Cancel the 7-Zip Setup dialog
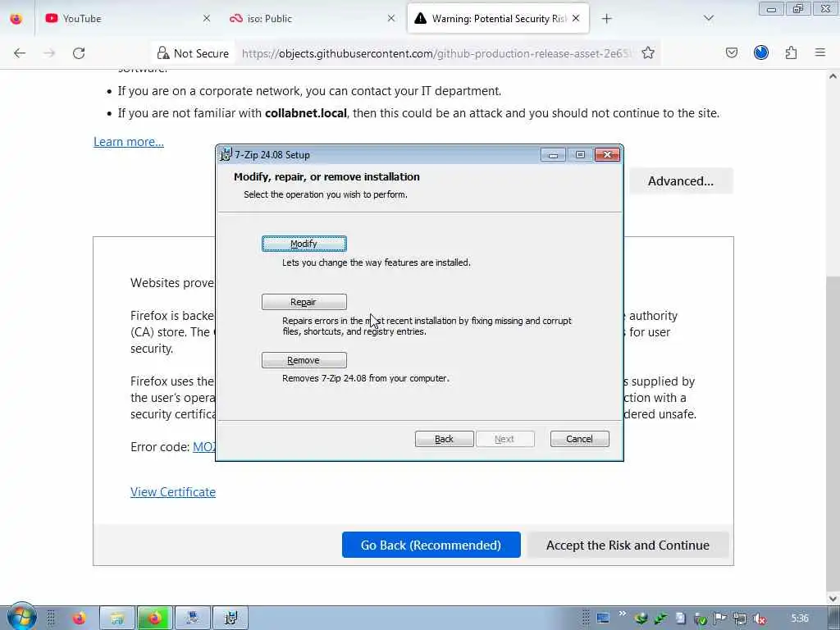The width and height of the screenshot is (840, 630). [579, 440]
